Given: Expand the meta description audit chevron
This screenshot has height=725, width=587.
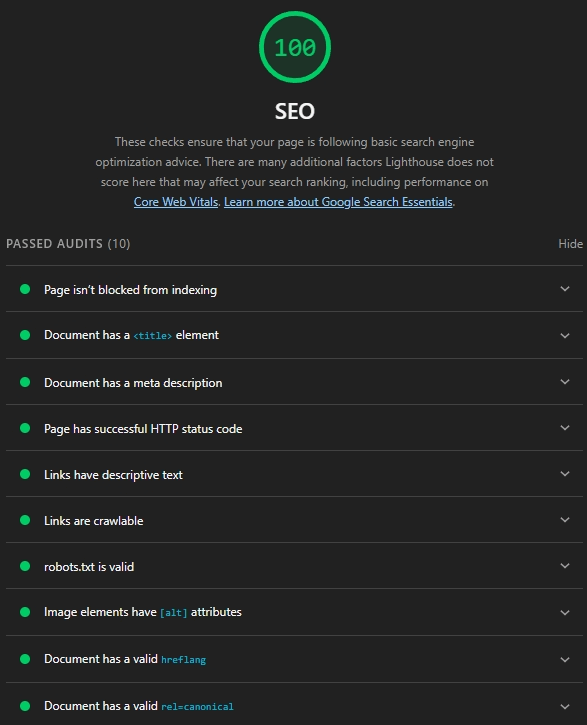Looking at the screenshot, I should [x=565, y=382].
